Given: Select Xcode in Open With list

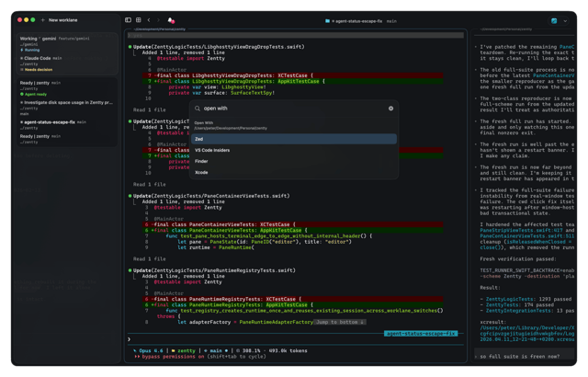Looking at the screenshot, I should (x=294, y=173).
